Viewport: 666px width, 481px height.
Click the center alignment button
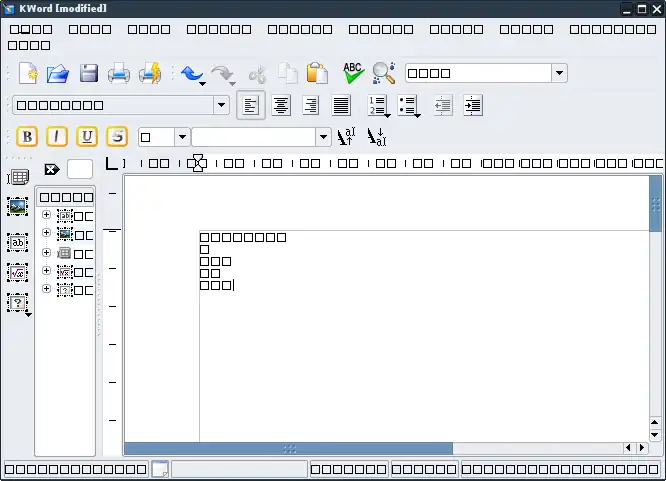point(282,105)
